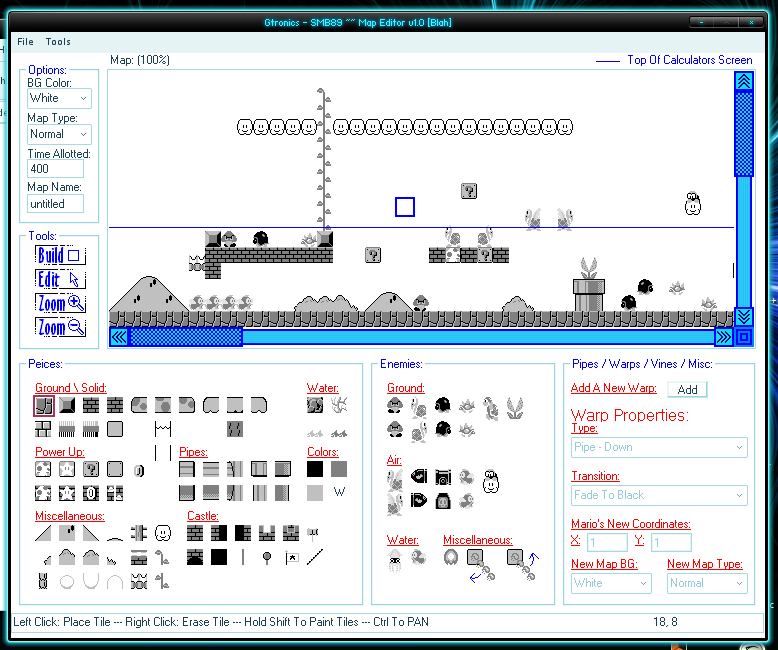Click the Zoom out tool

61,327
